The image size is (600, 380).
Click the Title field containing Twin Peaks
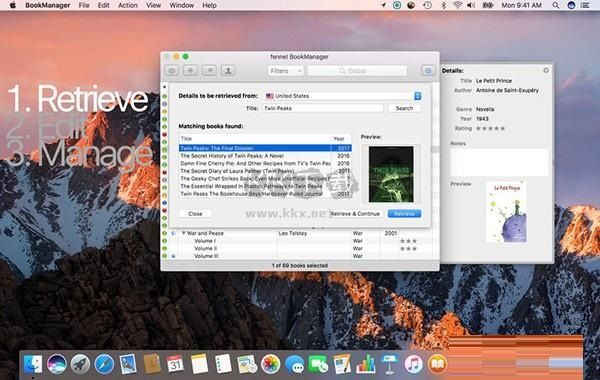323,108
